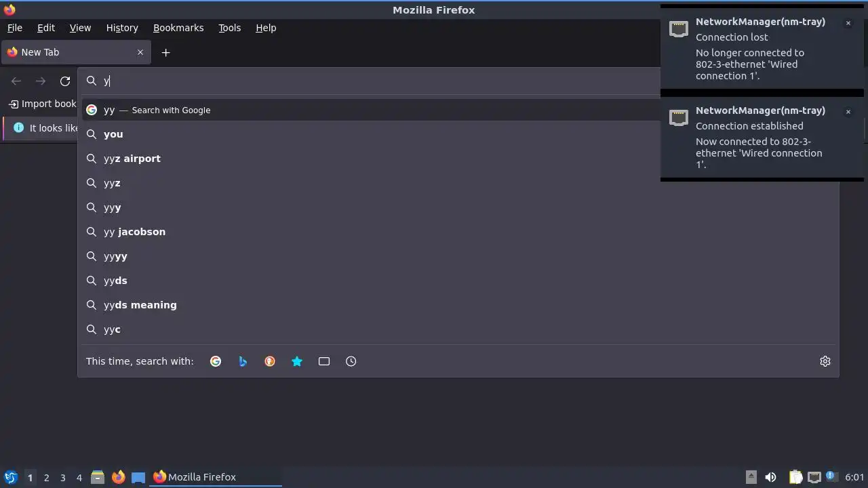The image size is (868, 488).
Task: Search this time with Bing icon
Action: (243, 361)
